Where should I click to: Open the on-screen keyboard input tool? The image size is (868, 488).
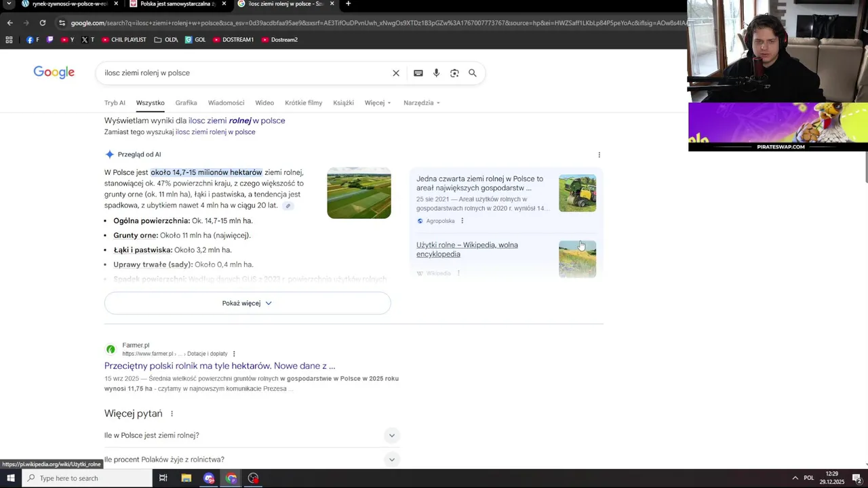(418, 73)
